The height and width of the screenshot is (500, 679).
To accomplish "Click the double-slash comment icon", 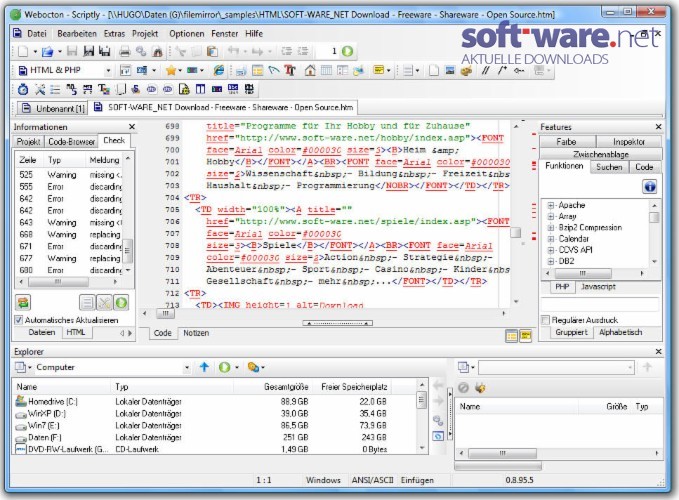I will point(485,70).
